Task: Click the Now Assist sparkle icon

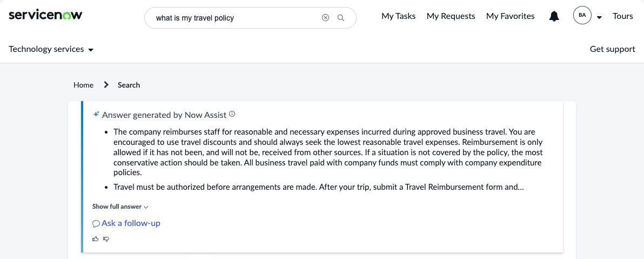Action: (96, 114)
